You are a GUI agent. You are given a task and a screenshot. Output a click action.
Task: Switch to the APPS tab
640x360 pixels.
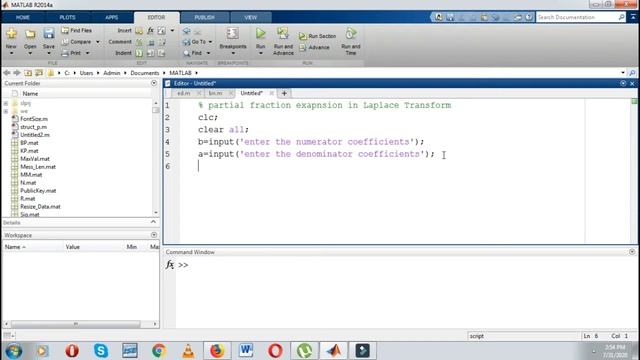111,18
